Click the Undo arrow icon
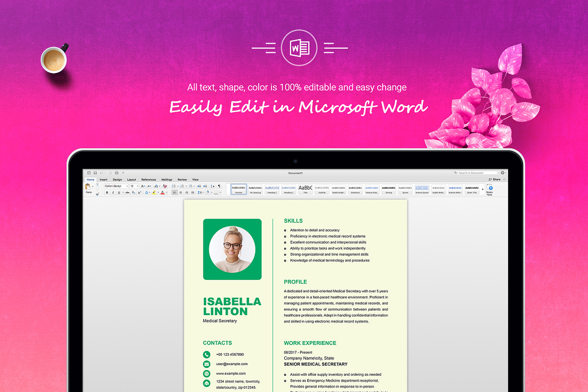This screenshot has width=588, height=392. coord(101,173)
